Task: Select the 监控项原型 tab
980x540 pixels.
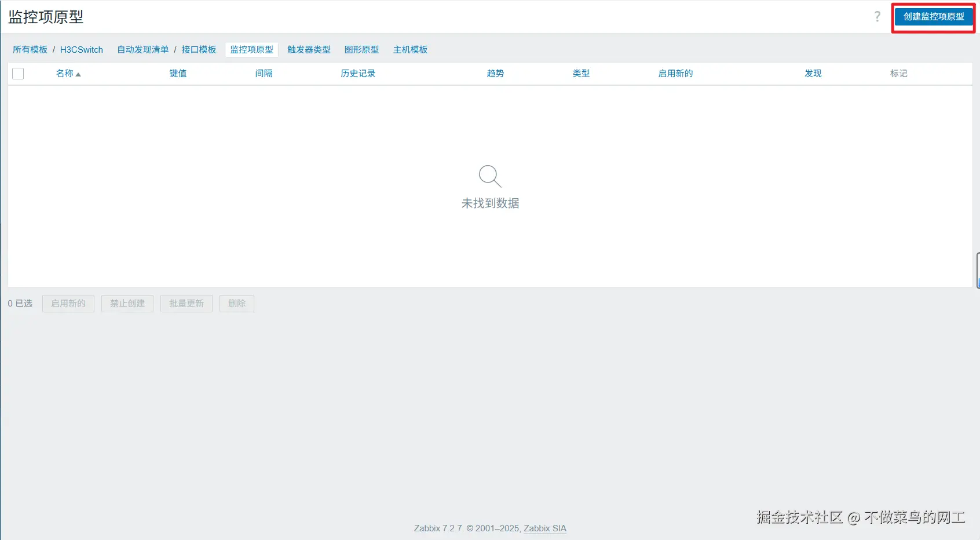Action: click(x=251, y=50)
